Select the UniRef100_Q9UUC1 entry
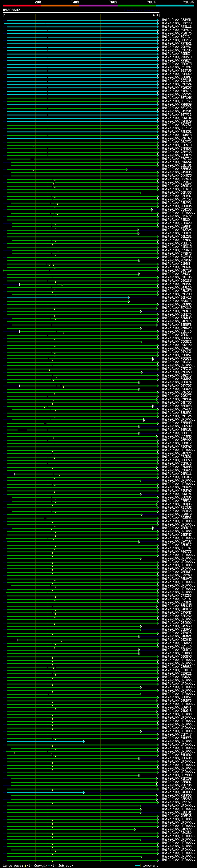Screen dimensions: 197x868 [x=177, y=233]
